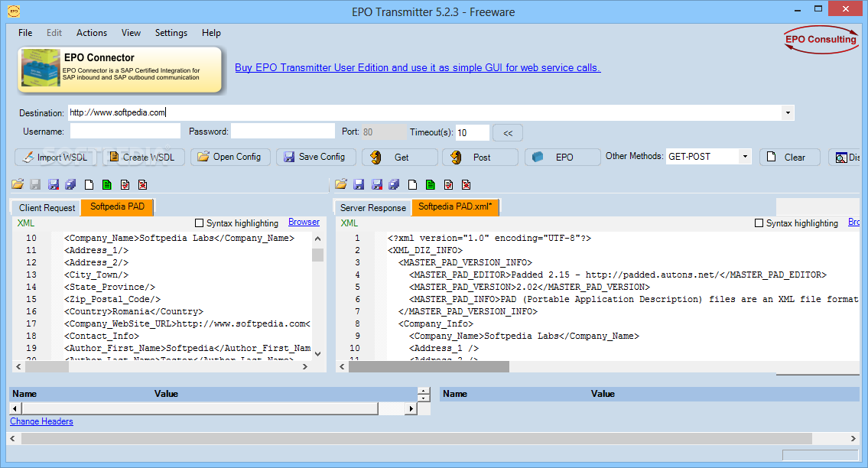
Task: Click the Clear button
Action: point(789,158)
